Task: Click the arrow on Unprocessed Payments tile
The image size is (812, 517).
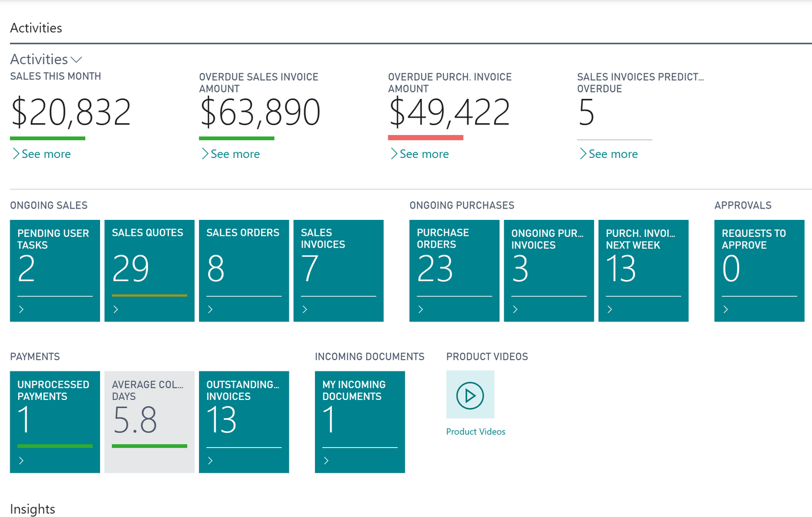Action: pos(21,461)
